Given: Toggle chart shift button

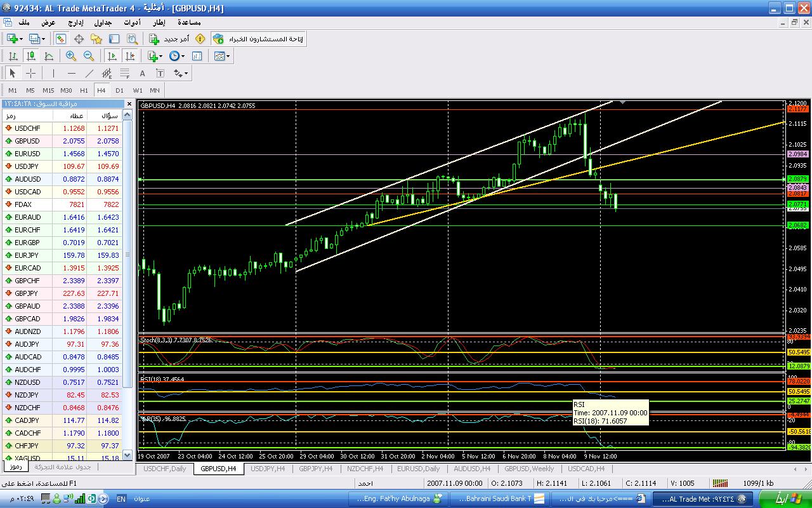Looking at the screenshot, I should [130, 56].
